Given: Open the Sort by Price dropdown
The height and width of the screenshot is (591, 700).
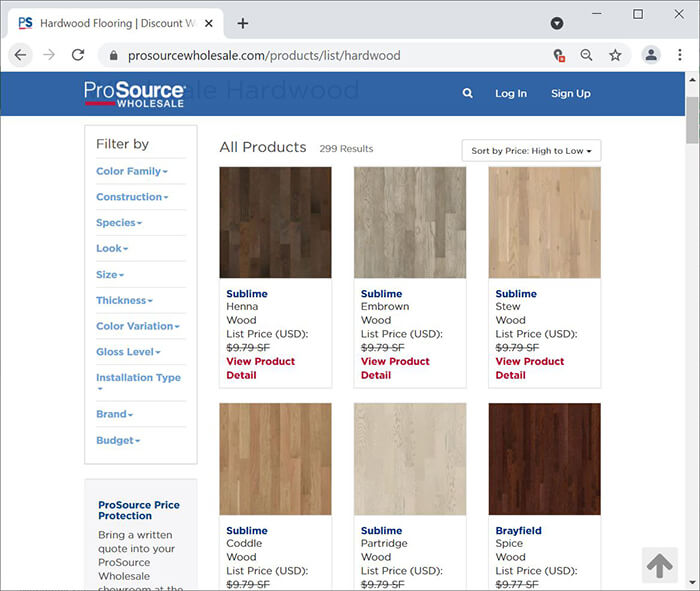Looking at the screenshot, I should tap(531, 151).
